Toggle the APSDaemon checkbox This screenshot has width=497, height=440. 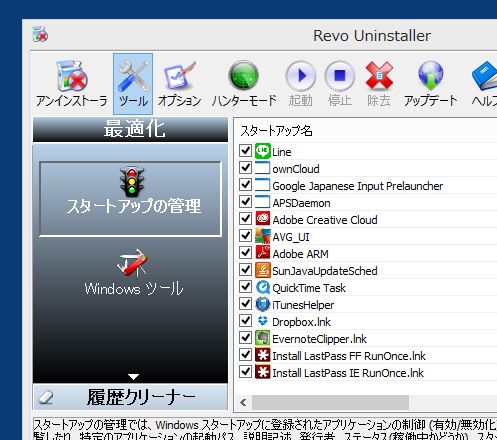tap(245, 202)
